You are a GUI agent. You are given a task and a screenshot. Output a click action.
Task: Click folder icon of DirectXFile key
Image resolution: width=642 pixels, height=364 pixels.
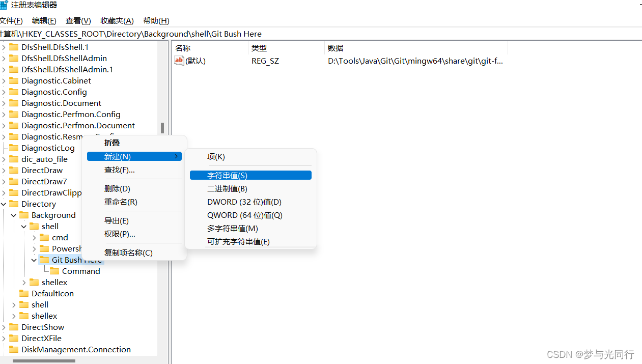point(14,338)
